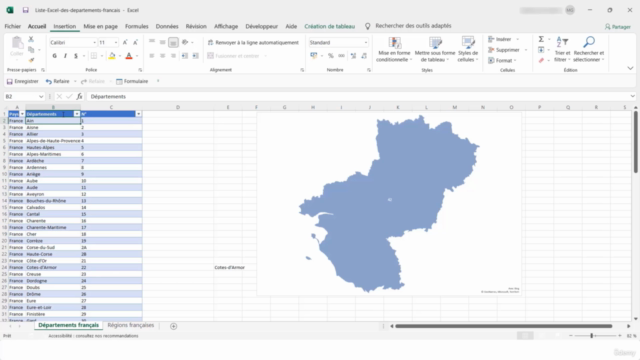Screen dimensions: 640x360
Task: Click the Fill down icon in Édition
Action: tap(541, 50)
